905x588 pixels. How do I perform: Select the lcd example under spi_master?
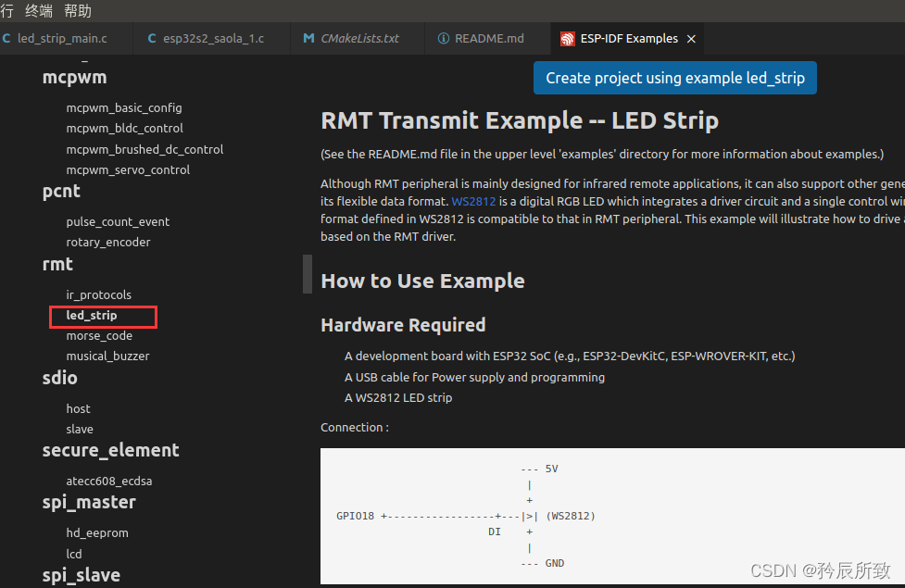(x=74, y=554)
